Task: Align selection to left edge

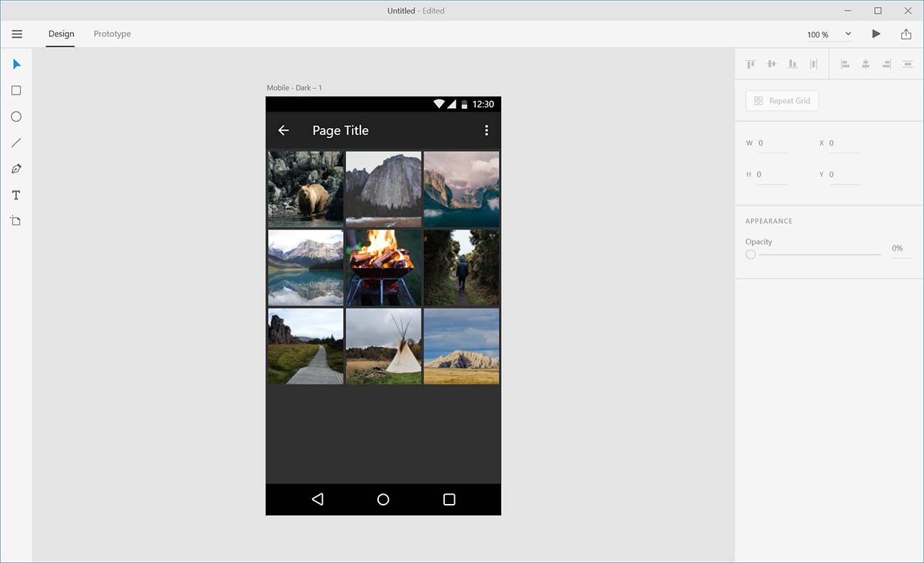Action: click(x=845, y=64)
